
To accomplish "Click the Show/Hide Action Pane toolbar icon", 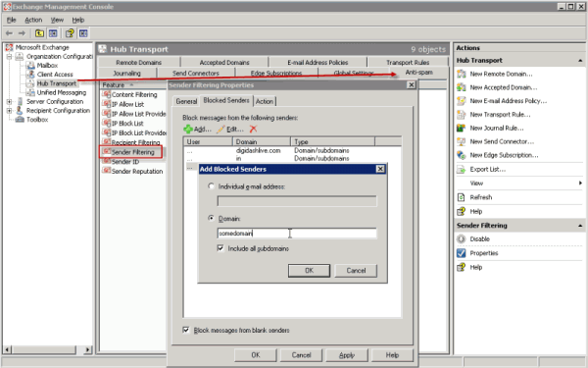I will click(83, 33).
